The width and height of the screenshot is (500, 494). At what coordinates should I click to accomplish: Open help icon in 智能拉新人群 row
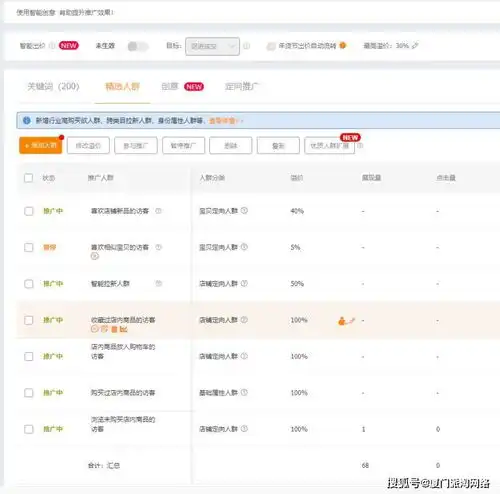click(159, 283)
